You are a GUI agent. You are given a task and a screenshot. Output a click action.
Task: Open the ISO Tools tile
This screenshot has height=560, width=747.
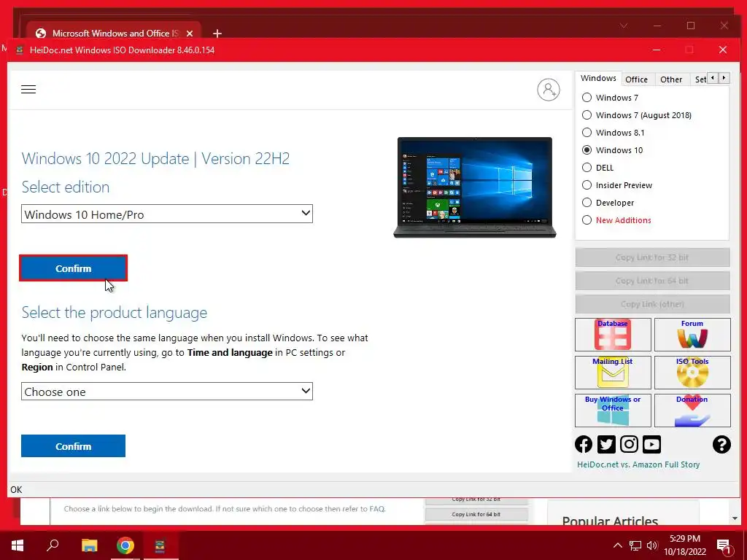pos(692,373)
